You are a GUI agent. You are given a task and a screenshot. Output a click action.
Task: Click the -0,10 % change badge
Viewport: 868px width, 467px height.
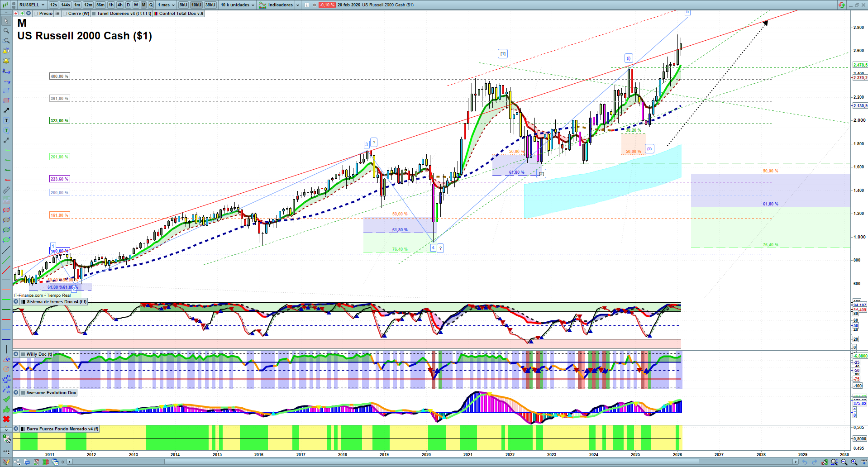point(327,5)
